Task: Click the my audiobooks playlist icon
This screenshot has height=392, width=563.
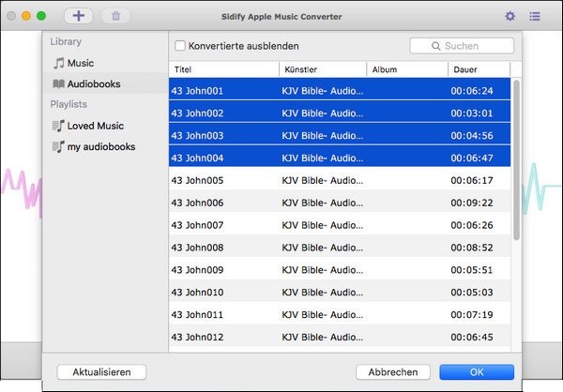Action: point(58,147)
